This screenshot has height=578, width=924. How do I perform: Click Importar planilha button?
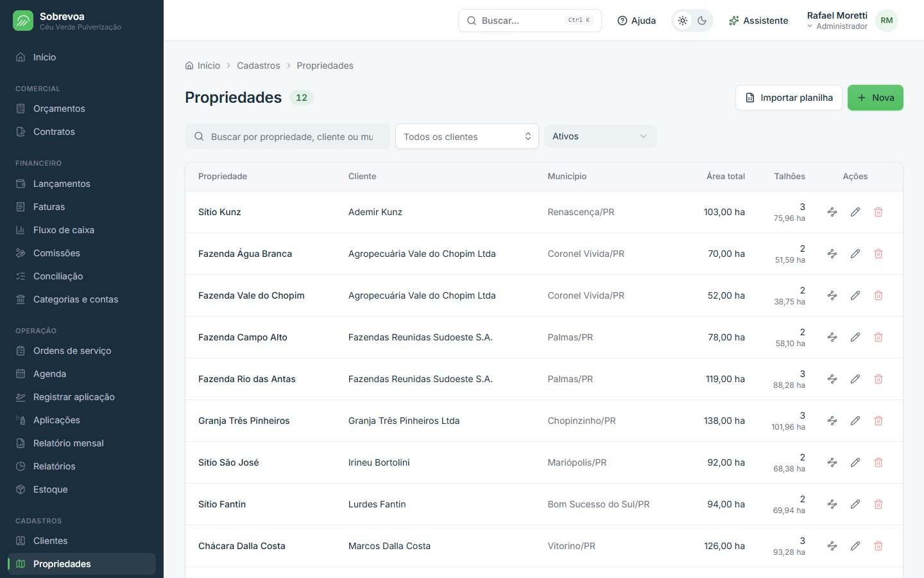(789, 98)
